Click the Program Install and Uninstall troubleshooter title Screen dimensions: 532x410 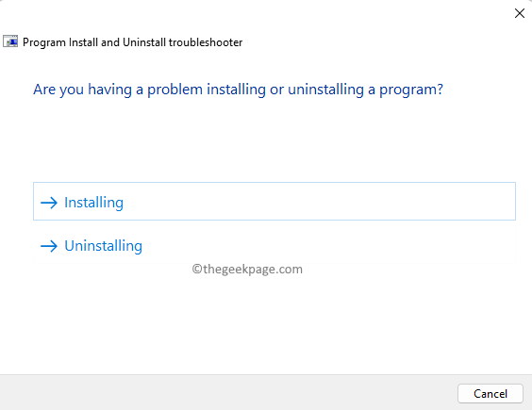132,42
